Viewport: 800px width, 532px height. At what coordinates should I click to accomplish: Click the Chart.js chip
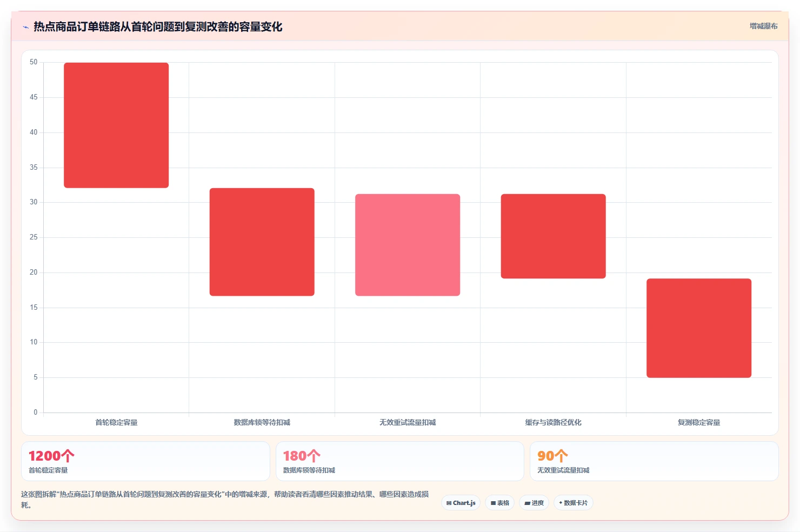pos(461,503)
